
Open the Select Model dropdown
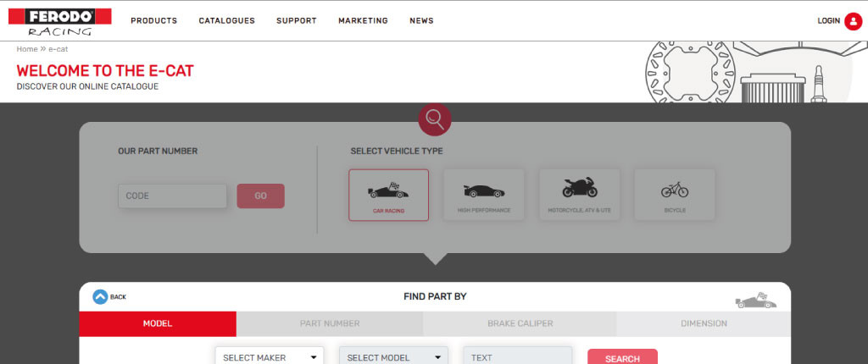393,357
